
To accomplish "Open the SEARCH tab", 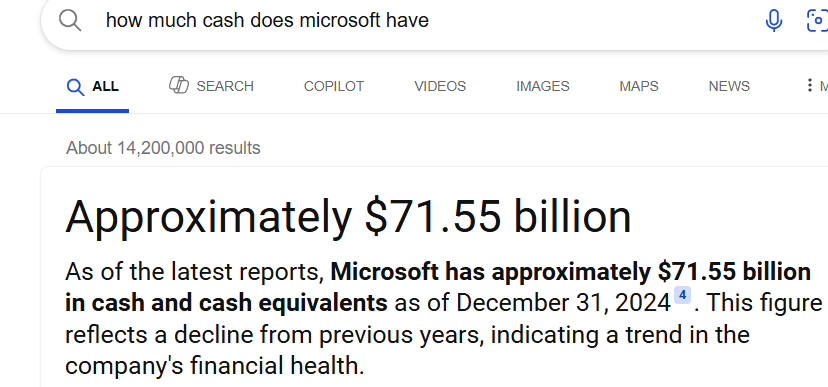I will (211, 86).
